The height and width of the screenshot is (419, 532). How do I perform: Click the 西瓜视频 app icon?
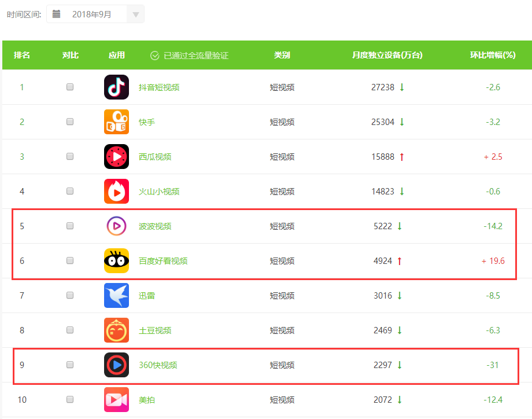(116, 157)
